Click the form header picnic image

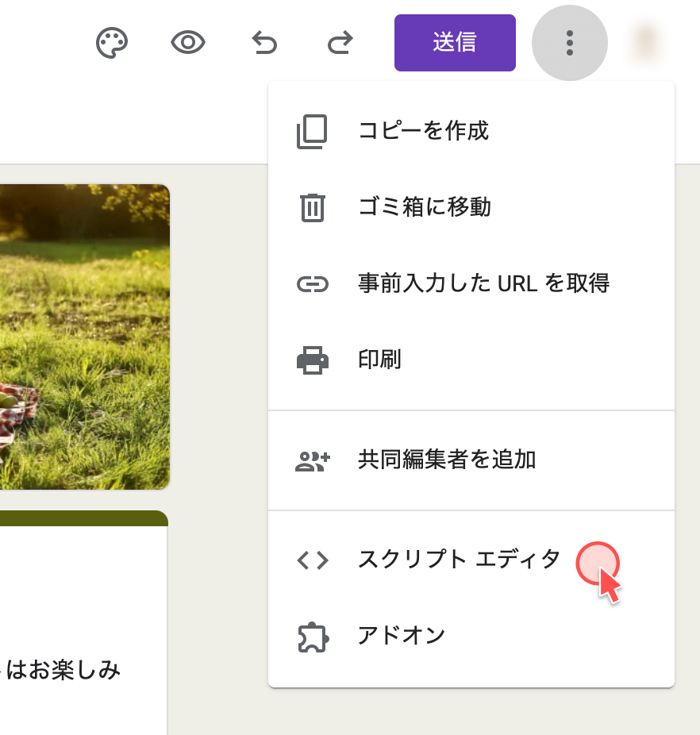(85, 337)
